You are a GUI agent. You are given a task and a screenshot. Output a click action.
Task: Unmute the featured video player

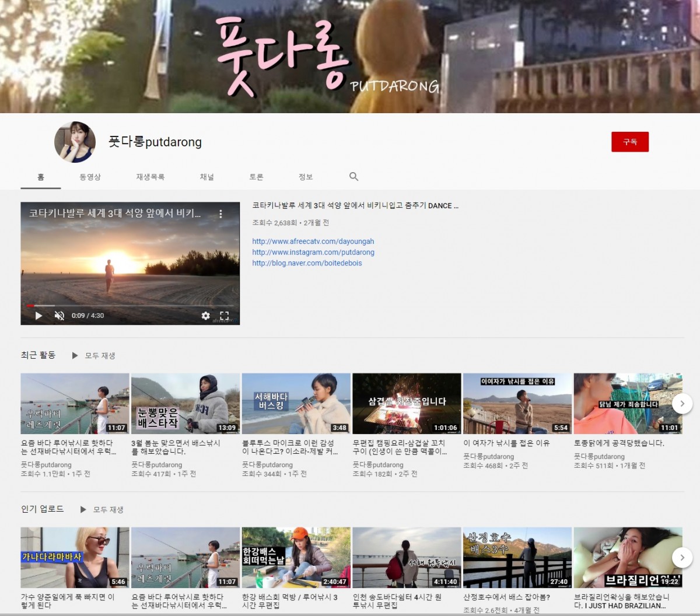coord(59,316)
